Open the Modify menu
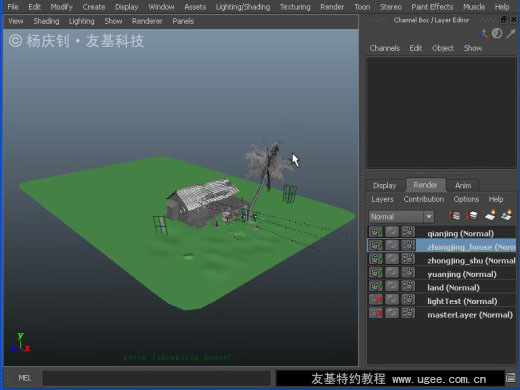Image resolution: width=520 pixels, height=390 pixels. pos(61,7)
